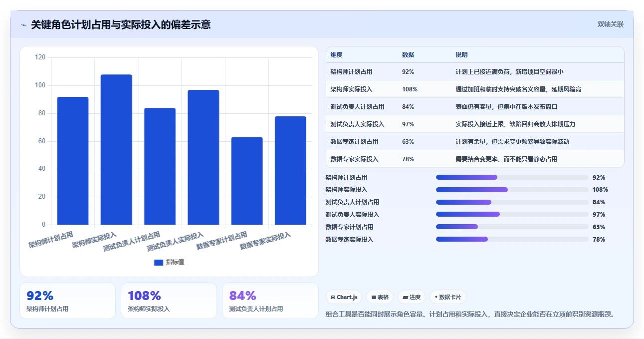Click progress label 数据专家计划占用
Viewport: 644px width, 339px height.
[x=349, y=227]
